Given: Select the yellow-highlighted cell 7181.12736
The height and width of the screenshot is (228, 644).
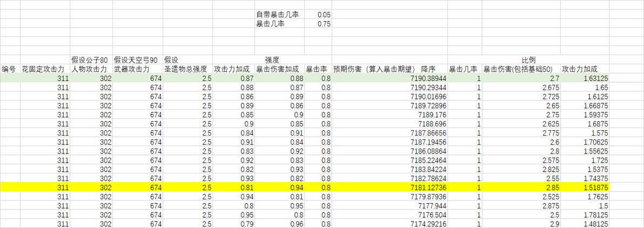Looking at the screenshot, I should (390, 187).
